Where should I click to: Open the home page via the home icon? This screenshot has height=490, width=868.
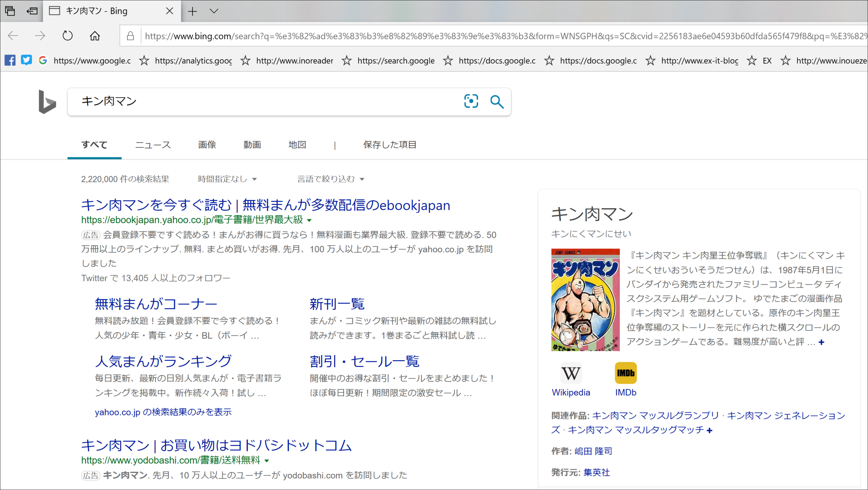[95, 36]
